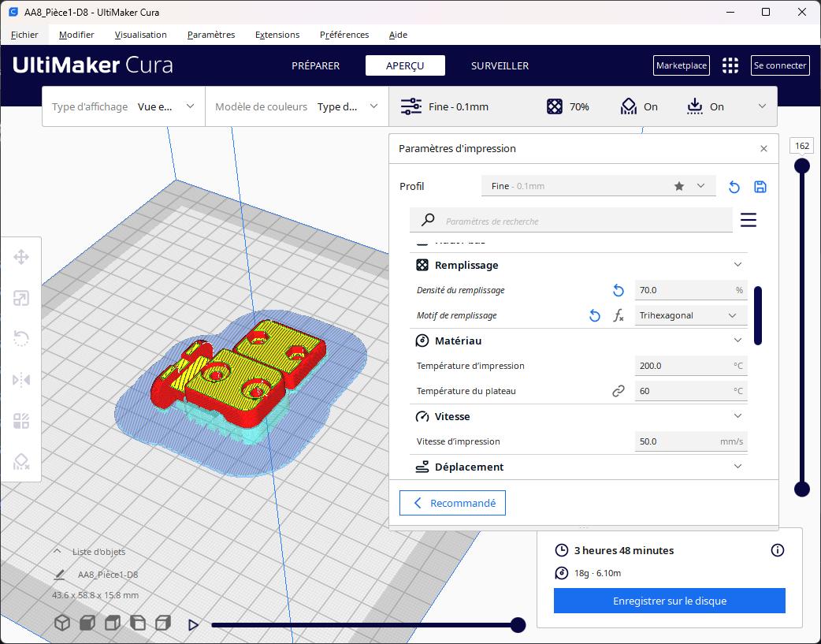Switch to the PRÉPARER tab
The height and width of the screenshot is (644, 821).
(x=315, y=65)
